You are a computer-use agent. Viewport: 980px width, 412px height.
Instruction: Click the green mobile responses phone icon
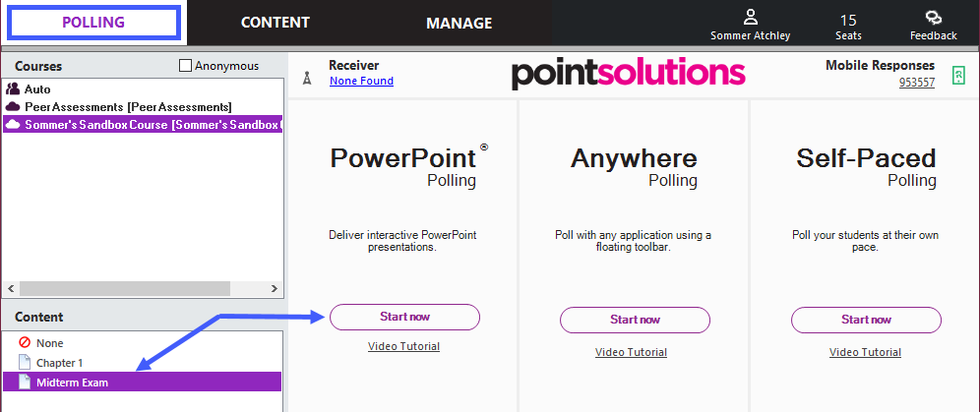click(958, 75)
